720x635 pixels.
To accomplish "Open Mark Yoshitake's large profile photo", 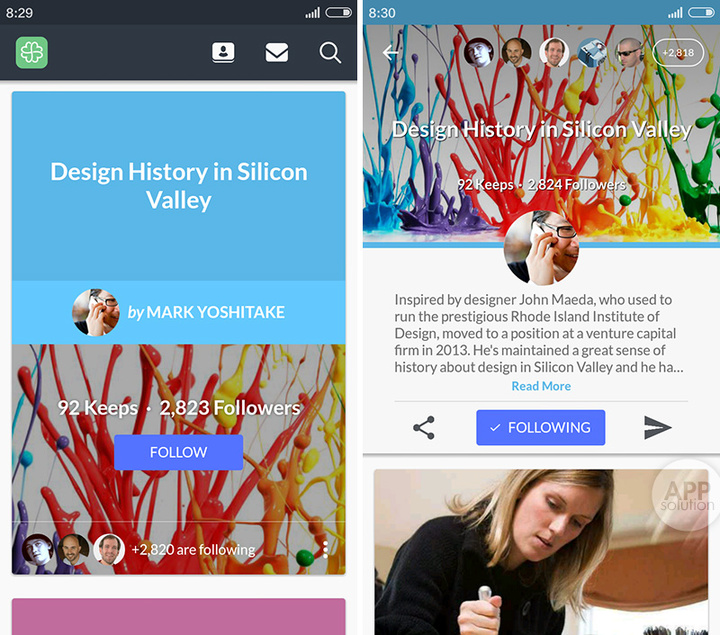I will click(x=541, y=248).
